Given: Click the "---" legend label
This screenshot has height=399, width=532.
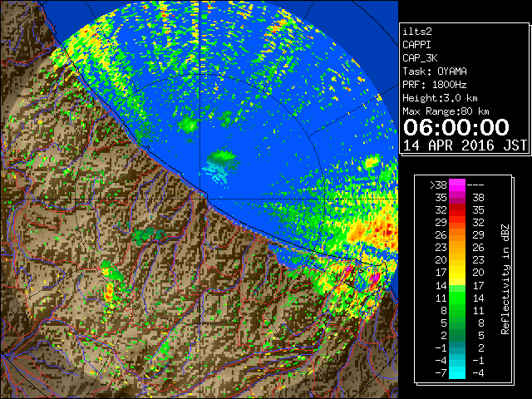Looking at the screenshot, I should click(x=475, y=185).
